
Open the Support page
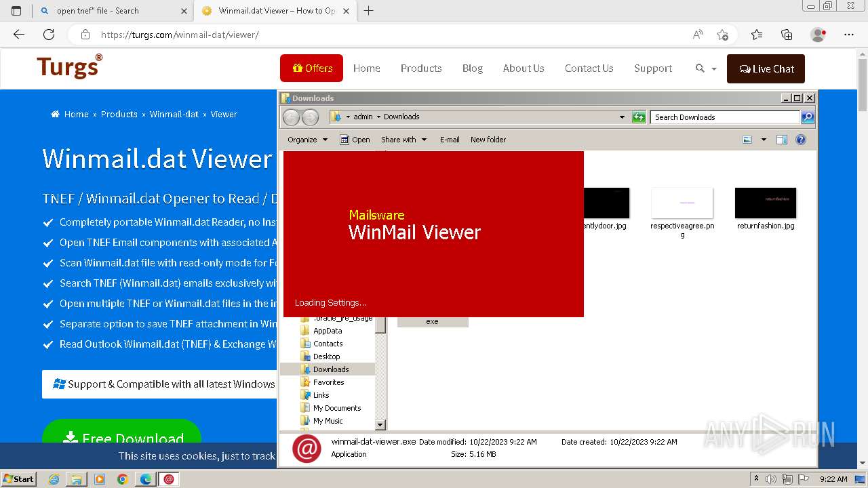click(x=653, y=68)
